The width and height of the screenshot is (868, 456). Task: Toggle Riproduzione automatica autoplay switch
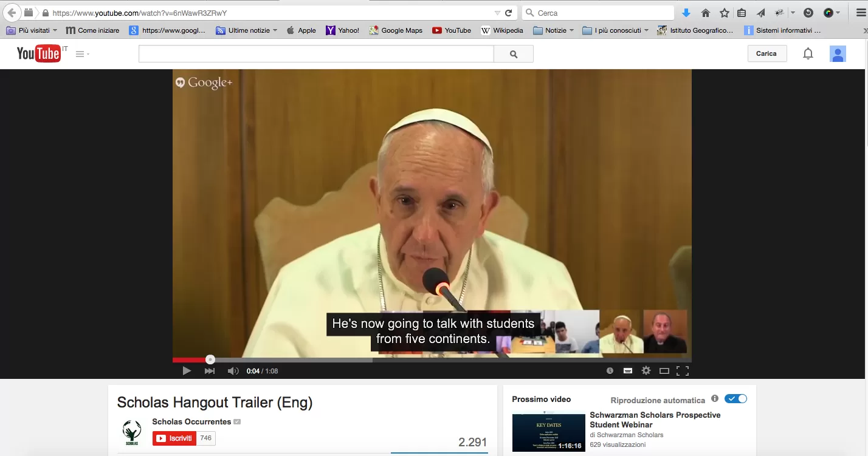tap(736, 399)
